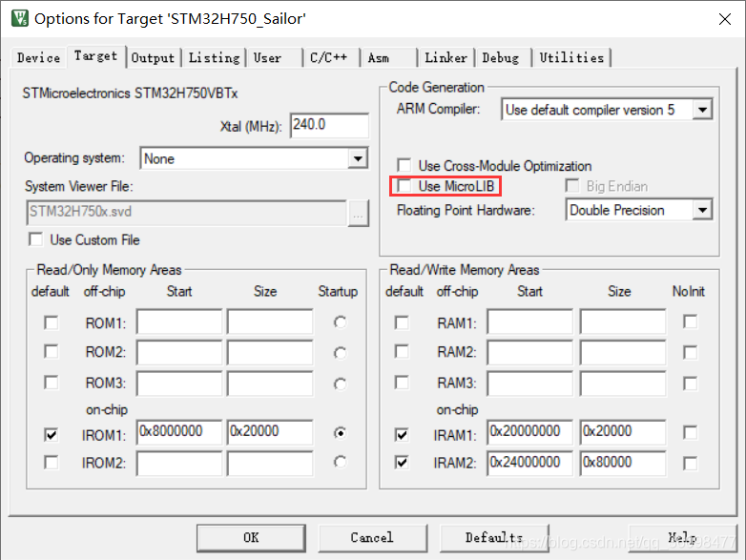Click the ROM1 Start address field
The width and height of the screenshot is (746, 560).
179,321
